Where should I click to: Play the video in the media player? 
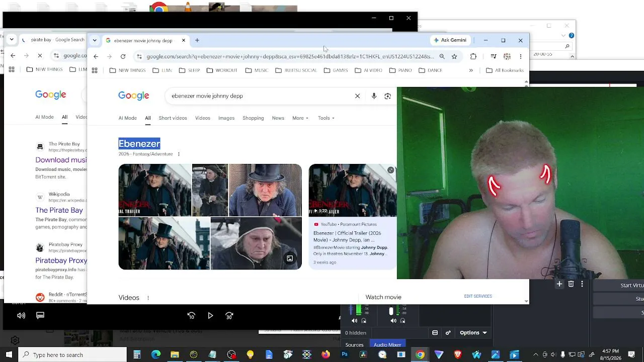click(x=210, y=316)
